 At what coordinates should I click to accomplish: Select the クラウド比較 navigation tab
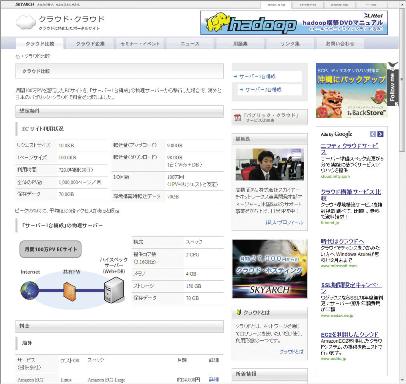pyautogui.click(x=40, y=44)
